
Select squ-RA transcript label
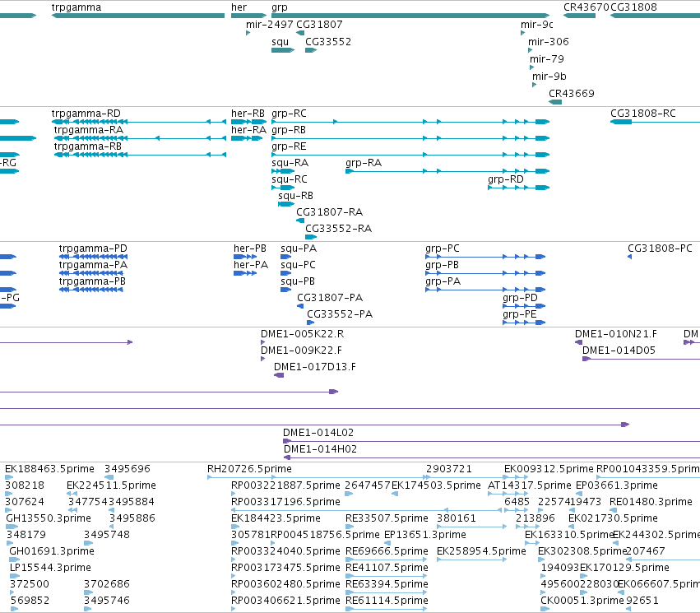point(290,163)
